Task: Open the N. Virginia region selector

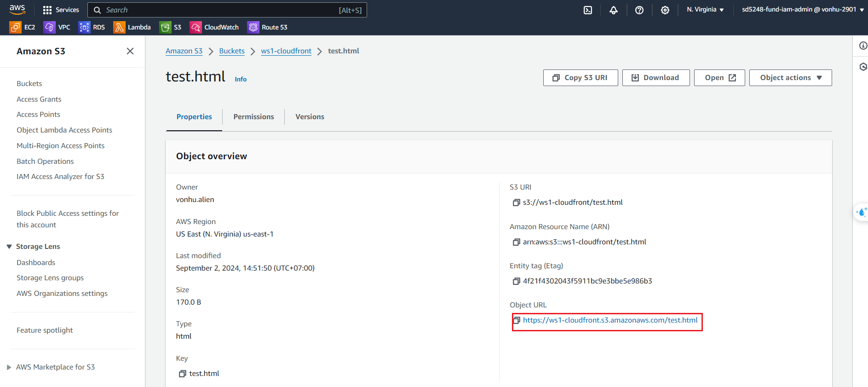Action: pyautogui.click(x=705, y=10)
